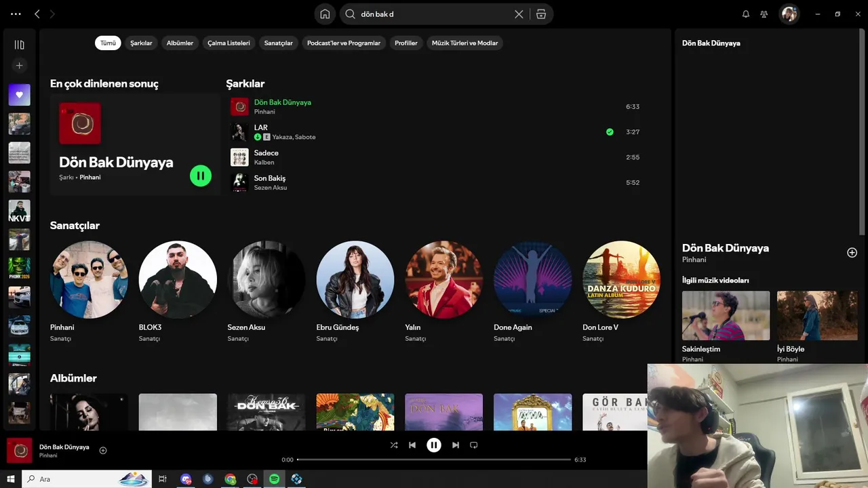The width and height of the screenshot is (868, 488).
Task: Pause the top result with green button
Action: coord(201,176)
